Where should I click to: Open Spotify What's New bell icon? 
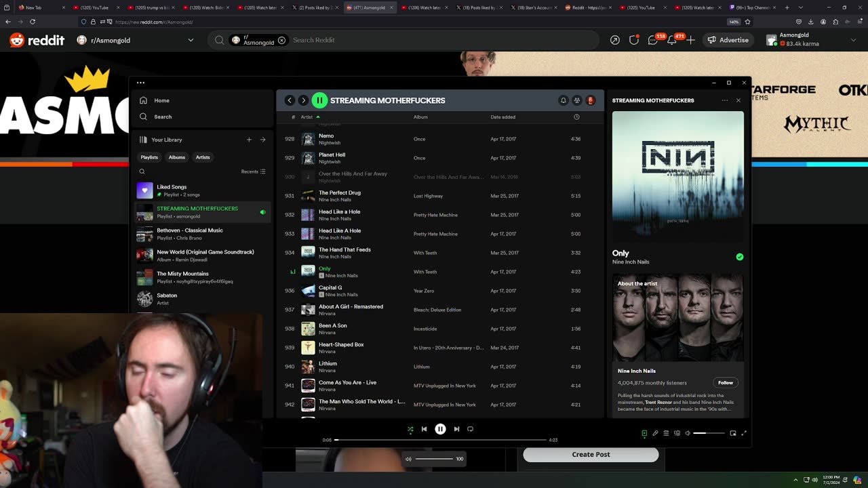pos(563,100)
